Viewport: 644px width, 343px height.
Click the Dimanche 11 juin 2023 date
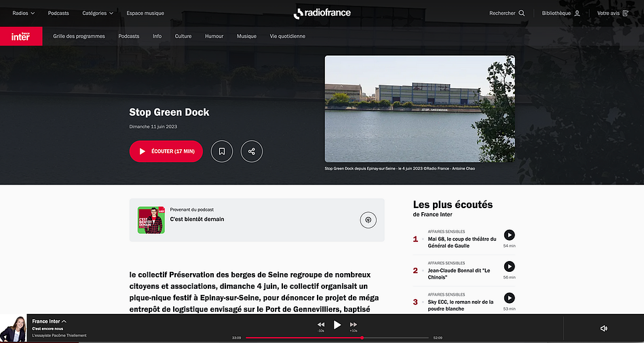tap(153, 126)
